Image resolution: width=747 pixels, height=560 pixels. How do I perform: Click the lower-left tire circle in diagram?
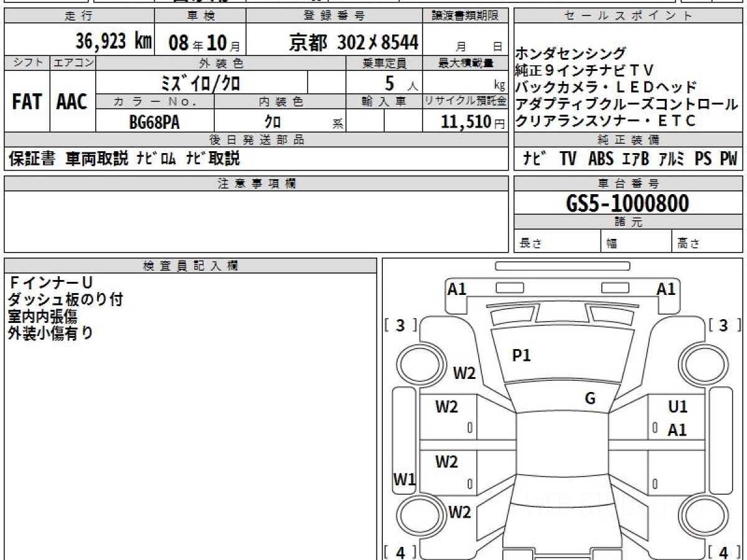point(417,515)
